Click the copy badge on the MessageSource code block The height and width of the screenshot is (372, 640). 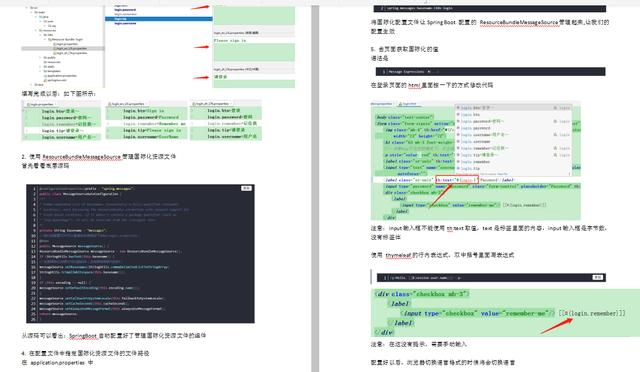pyautogui.click(x=246, y=188)
